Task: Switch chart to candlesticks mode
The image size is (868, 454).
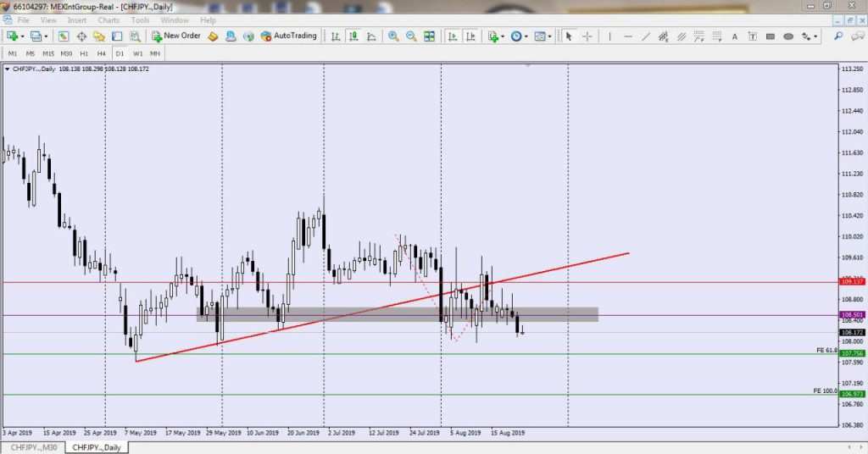Action: (353, 36)
